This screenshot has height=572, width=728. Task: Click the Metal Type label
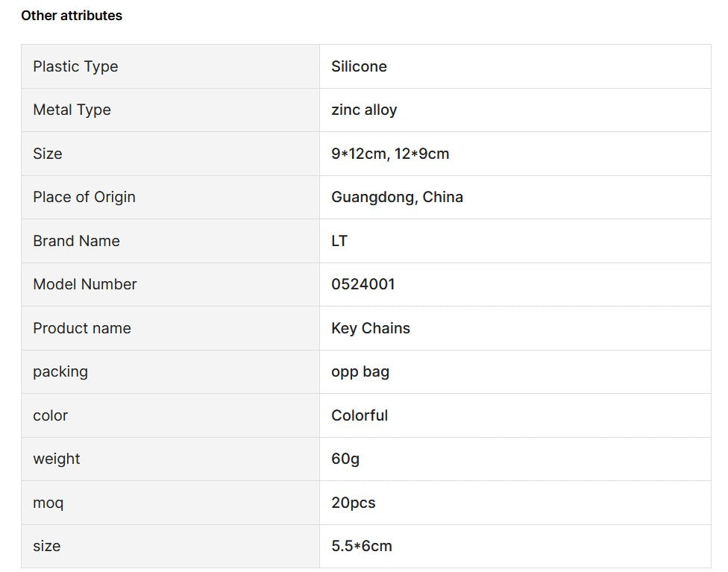[72, 110]
